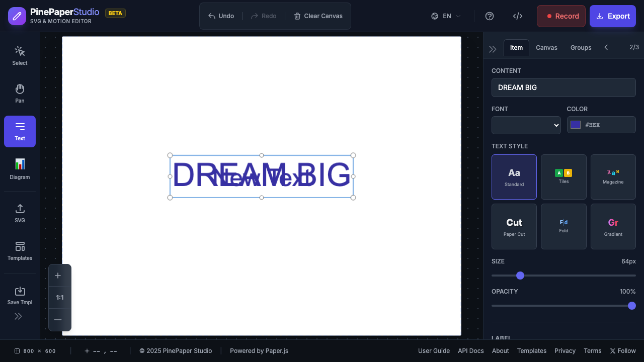Open the EN language dropdown
Image resolution: width=644 pixels, height=362 pixels.
pos(445,16)
